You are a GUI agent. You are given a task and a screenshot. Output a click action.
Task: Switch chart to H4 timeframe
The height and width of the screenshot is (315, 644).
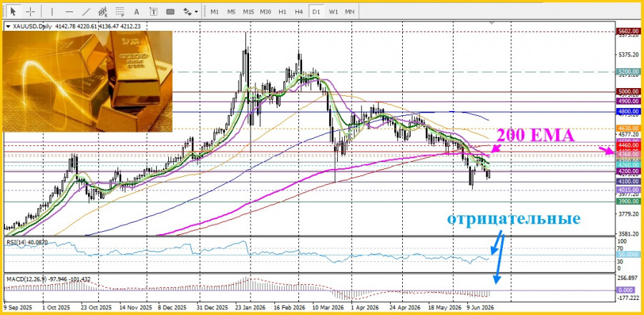[x=299, y=11]
